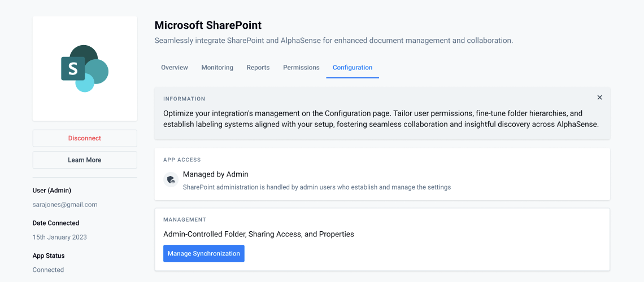This screenshot has width=644, height=282.
Task: Switch to the Monitoring tab
Action: pyautogui.click(x=217, y=68)
